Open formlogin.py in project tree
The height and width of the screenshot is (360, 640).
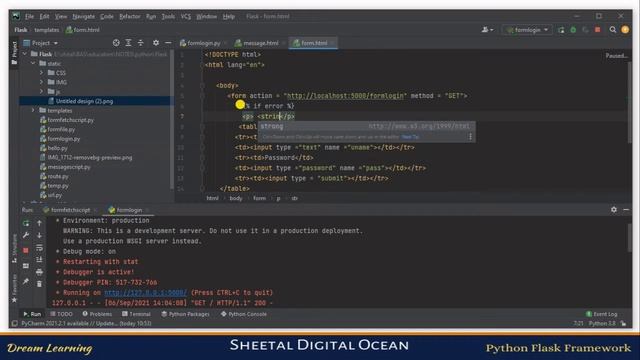[64, 139]
